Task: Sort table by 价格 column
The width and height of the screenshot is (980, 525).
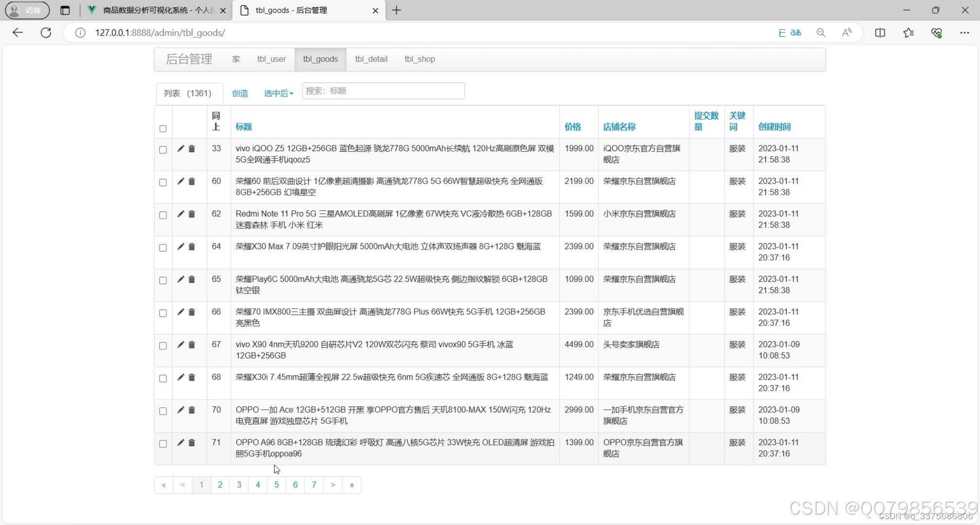Action: click(573, 127)
